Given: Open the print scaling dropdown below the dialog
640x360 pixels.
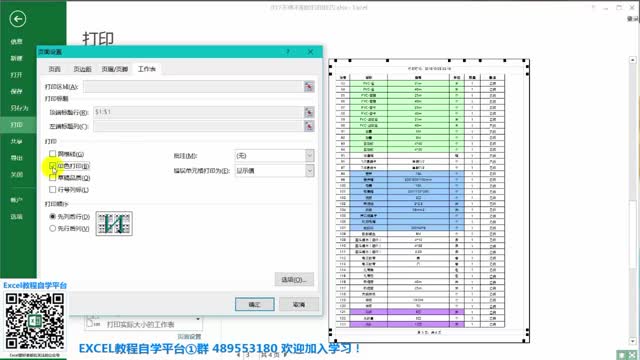Looking at the screenshot, I should (x=143, y=323).
